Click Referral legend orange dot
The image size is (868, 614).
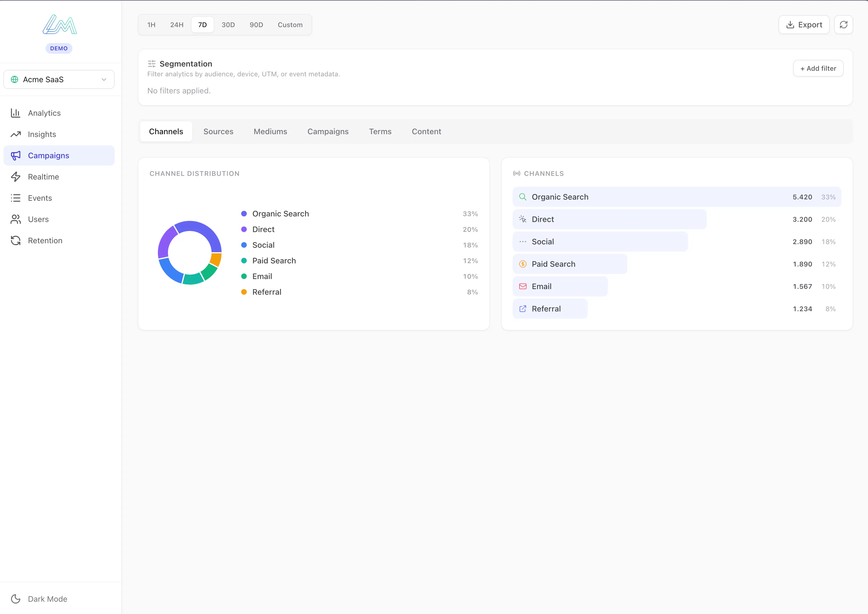coord(244,292)
